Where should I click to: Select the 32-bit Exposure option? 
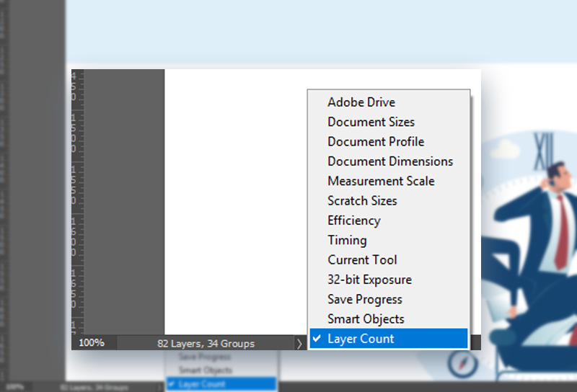pyautogui.click(x=369, y=280)
